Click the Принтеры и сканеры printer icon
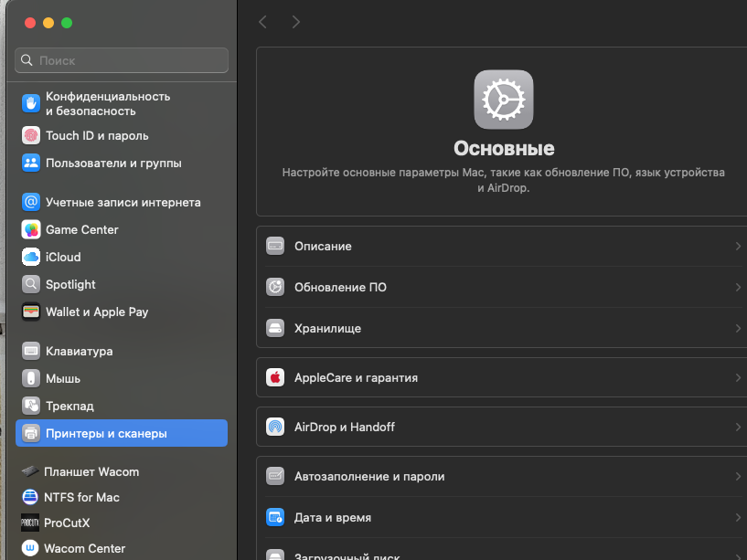 (31, 433)
